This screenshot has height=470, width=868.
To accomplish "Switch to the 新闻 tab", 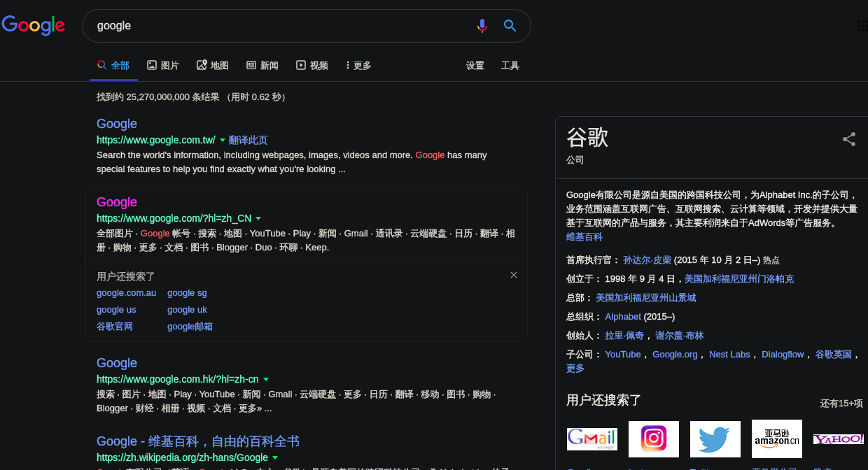I will (x=262, y=65).
